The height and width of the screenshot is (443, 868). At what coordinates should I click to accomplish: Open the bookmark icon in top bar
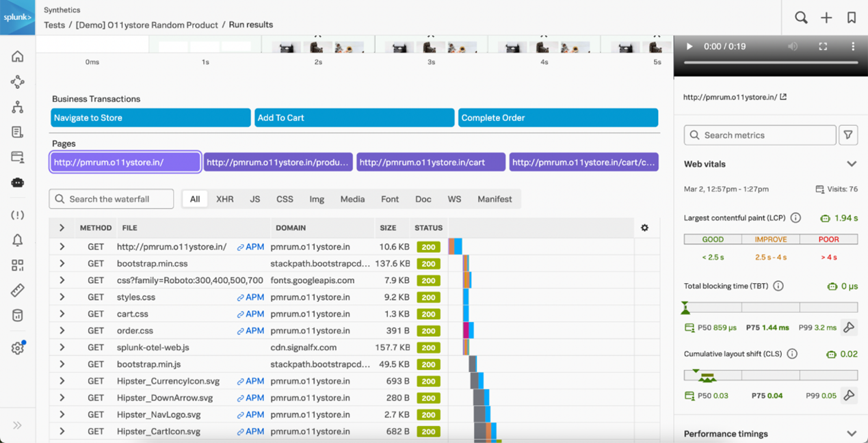coord(852,18)
